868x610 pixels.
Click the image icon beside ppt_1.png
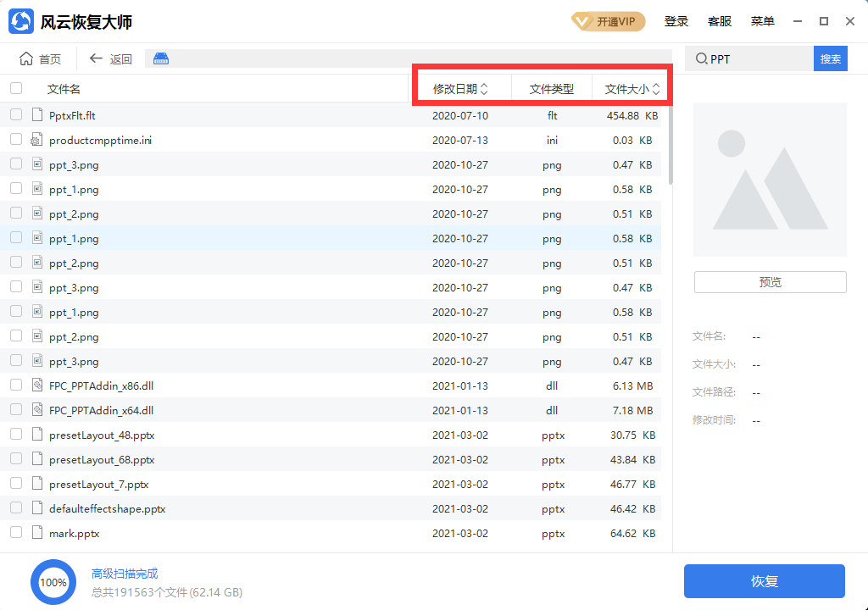(36, 188)
